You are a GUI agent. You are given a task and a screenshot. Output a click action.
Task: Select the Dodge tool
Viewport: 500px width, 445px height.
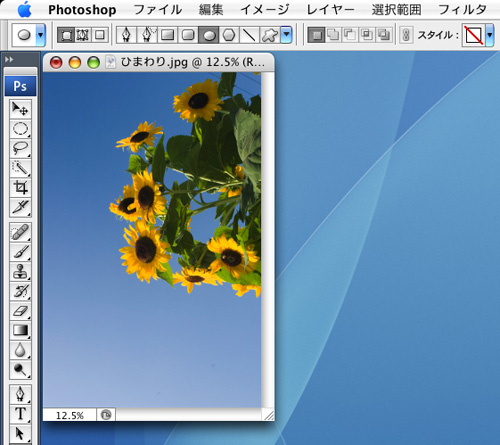(x=20, y=370)
